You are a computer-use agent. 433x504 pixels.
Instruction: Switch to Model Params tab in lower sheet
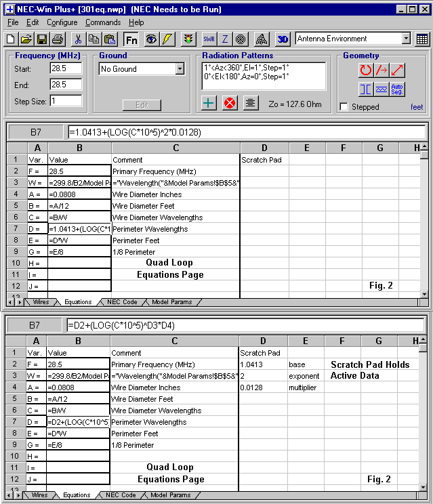(171, 495)
